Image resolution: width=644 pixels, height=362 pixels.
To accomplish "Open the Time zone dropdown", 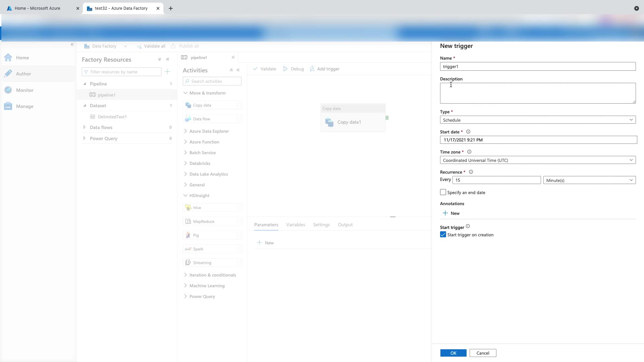I will pos(538,160).
